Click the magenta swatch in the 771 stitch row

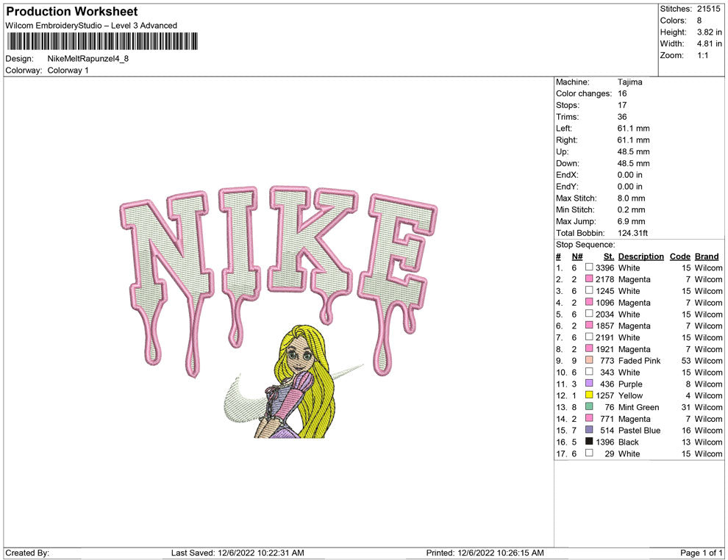coord(589,418)
